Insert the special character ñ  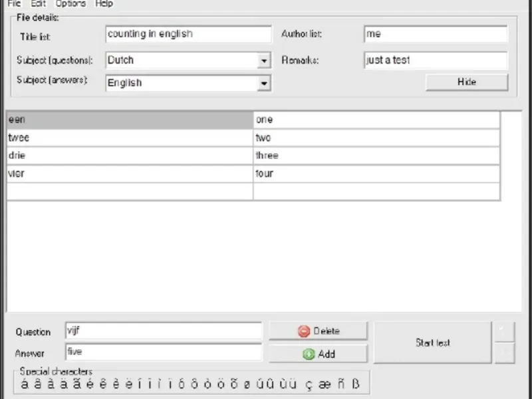(x=341, y=384)
